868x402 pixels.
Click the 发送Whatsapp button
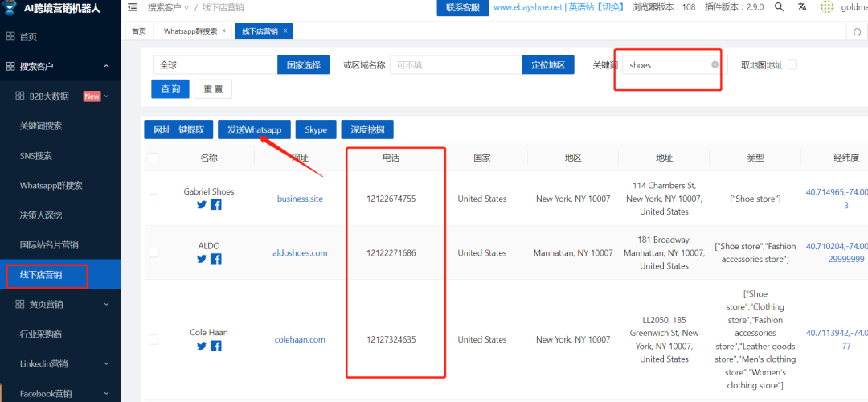[x=254, y=129]
